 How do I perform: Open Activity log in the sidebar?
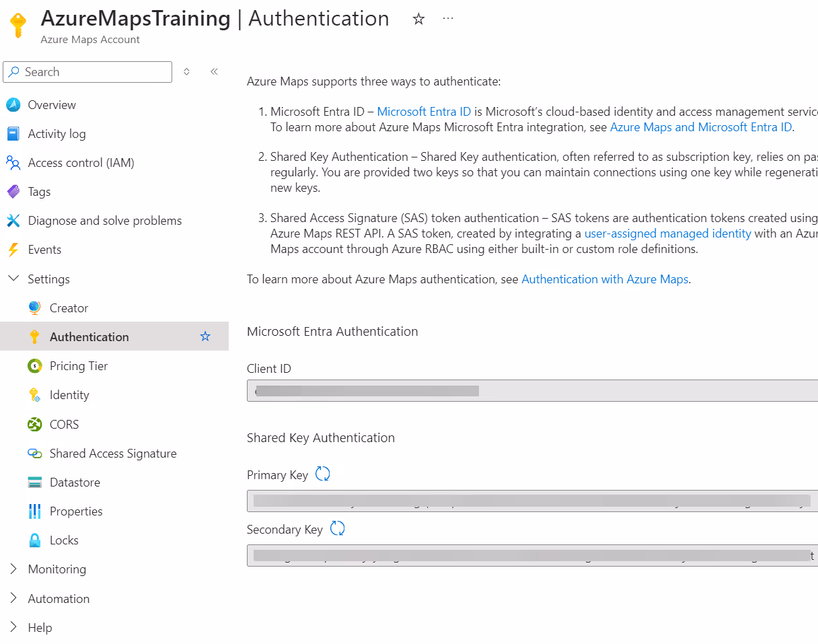pyautogui.click(x=57, y=134)
